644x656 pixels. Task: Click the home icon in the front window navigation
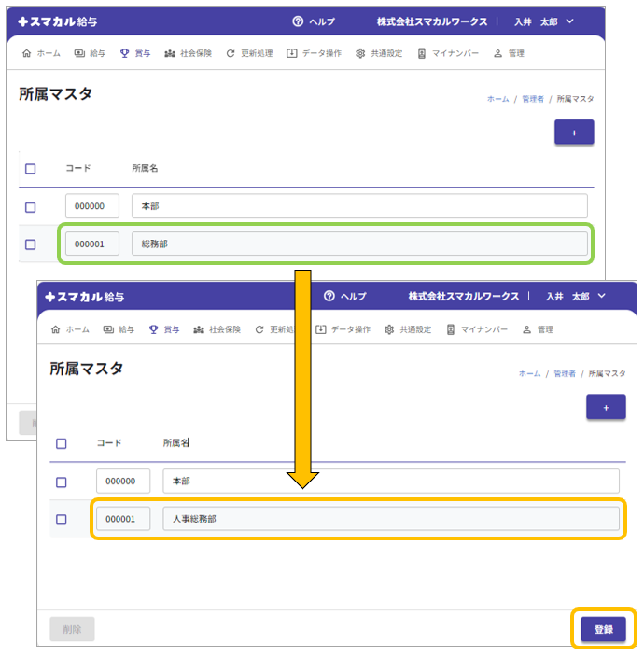(x=56, y=329)
